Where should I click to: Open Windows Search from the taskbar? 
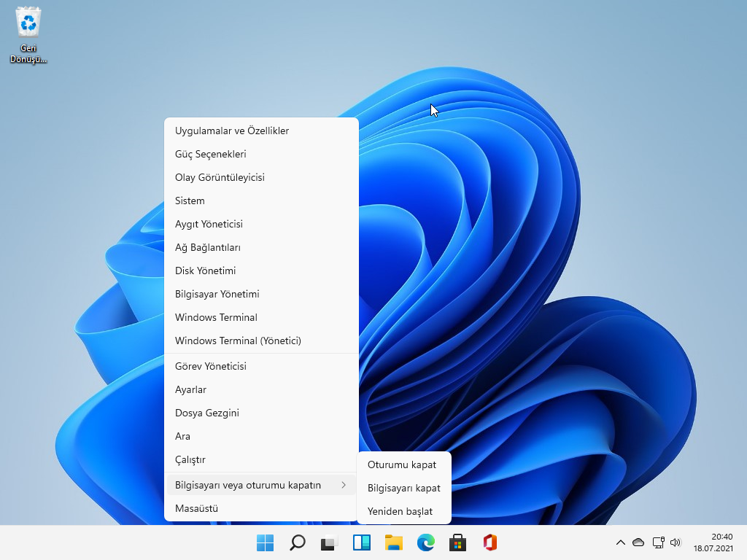297,542
